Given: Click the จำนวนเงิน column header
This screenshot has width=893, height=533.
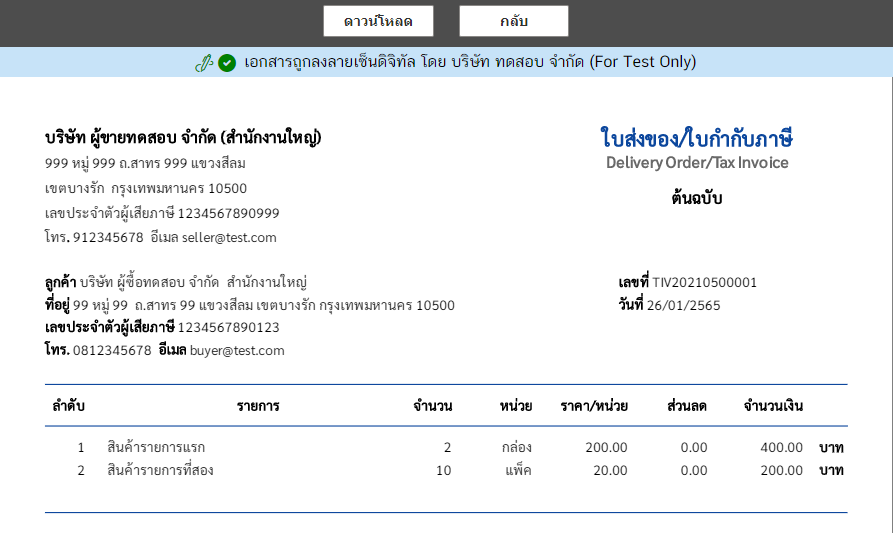Looking at the screenshot, I should (x=773, y=406).
